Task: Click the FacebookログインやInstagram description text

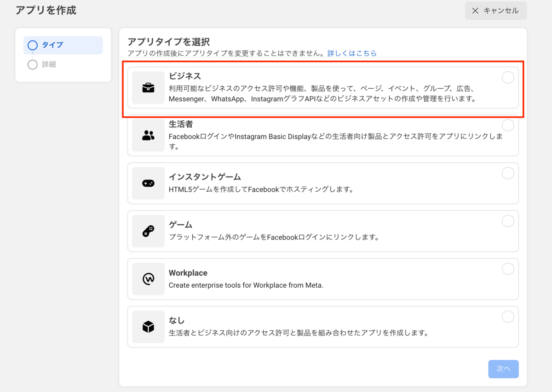Action: click(x=336, y=142)
